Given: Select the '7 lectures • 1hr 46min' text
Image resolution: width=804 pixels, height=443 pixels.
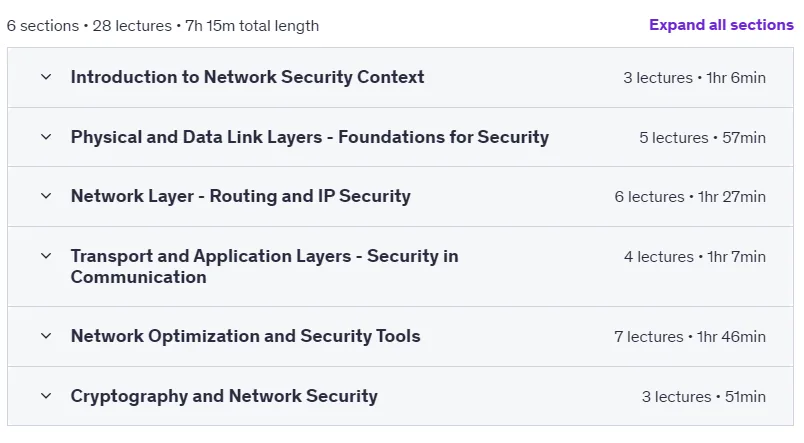Looking at the screenshot, I should click(x=690, y=336).
